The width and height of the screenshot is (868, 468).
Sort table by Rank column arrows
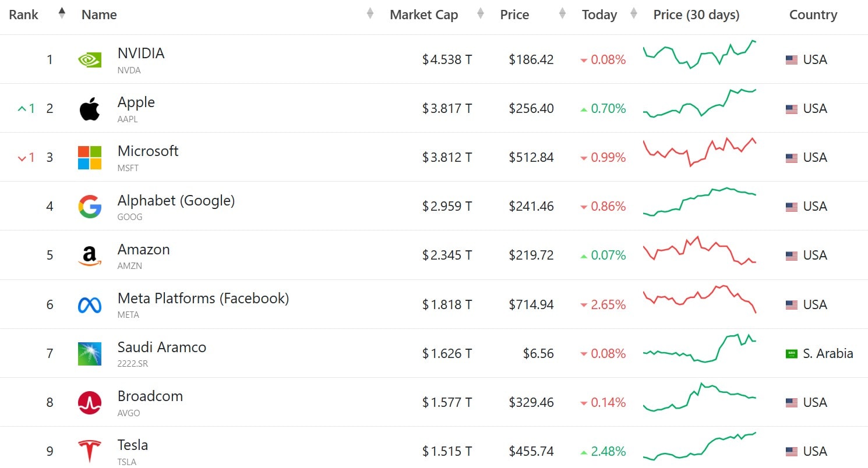pyautogui.click(x=62, y=13)
